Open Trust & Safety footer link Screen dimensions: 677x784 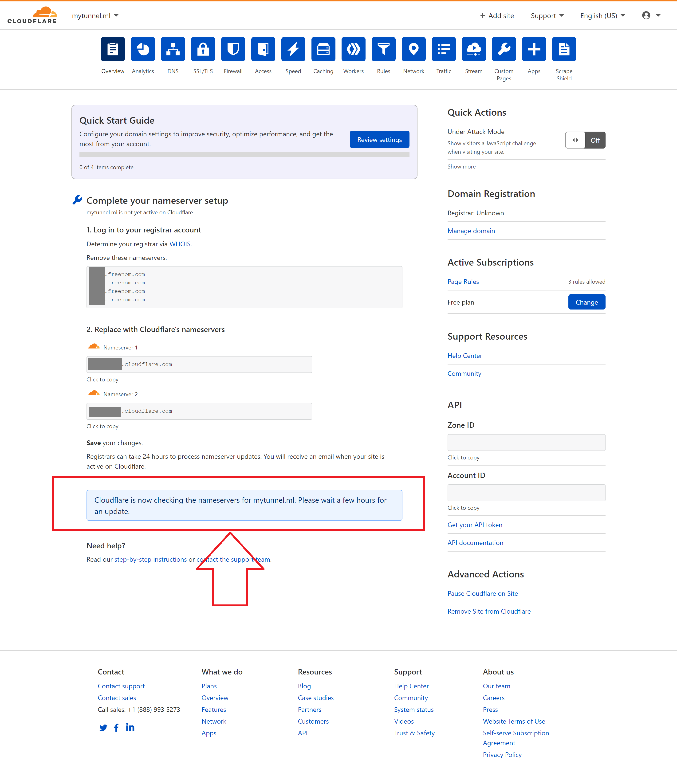coord(414,733)
